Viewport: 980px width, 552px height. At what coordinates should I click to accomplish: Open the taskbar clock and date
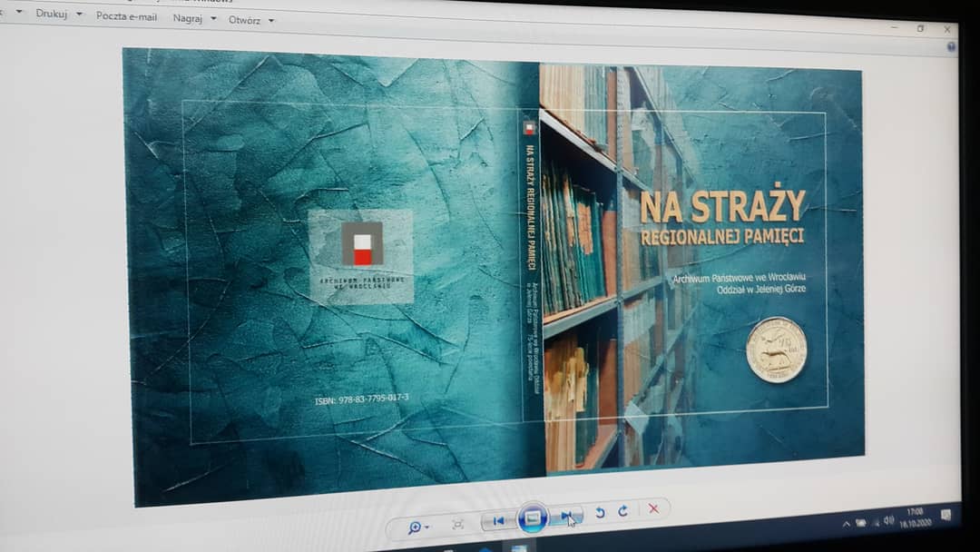tap(914, 517)
